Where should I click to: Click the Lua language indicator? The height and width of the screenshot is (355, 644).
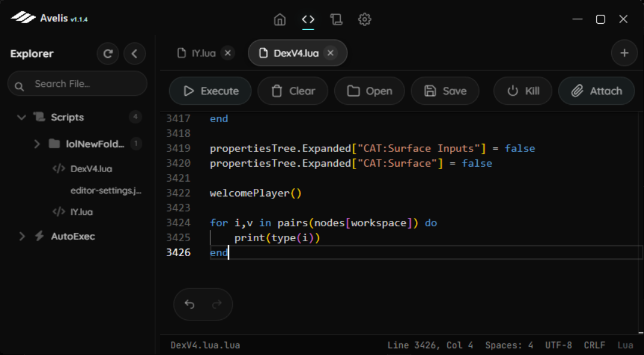coord(626,345)
